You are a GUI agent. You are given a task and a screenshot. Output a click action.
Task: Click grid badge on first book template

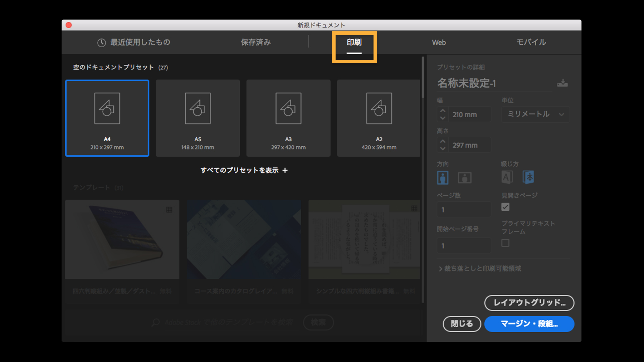coord(169,210)
